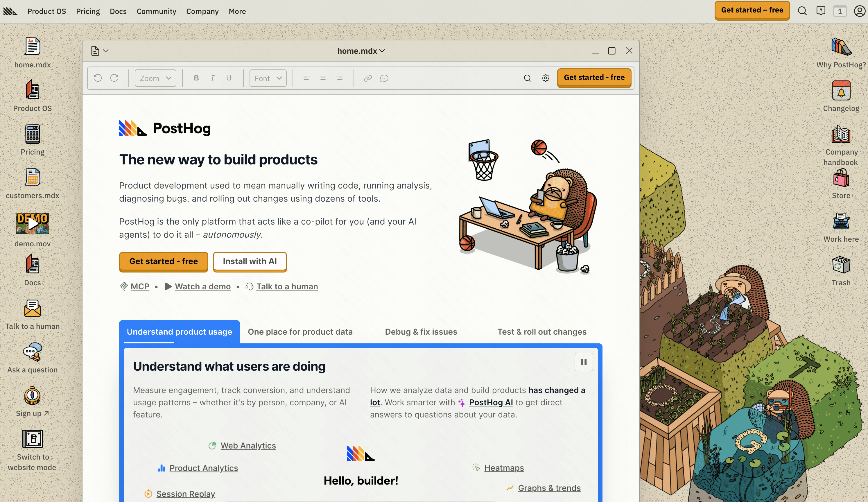
Task: Open the Ask a question desktop icon
Action: pyautogui.click(x=32, y=352)
